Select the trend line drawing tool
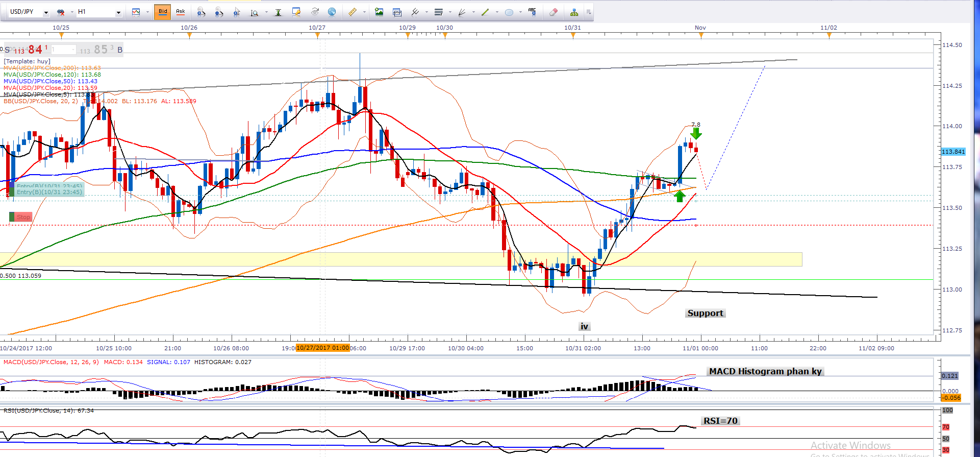980x457 pixels. (485, 12)
